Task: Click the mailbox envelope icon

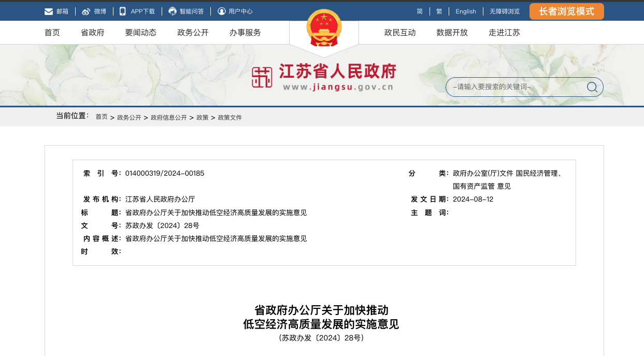Action: 49,11
